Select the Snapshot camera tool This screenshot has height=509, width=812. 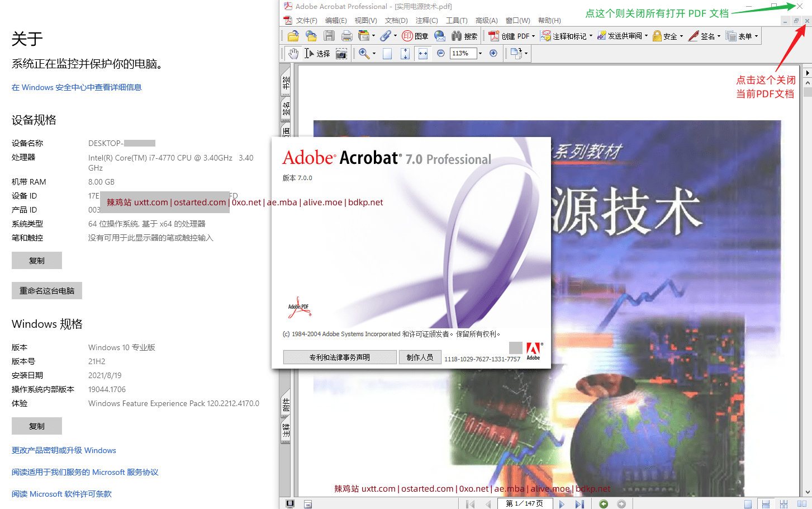pos(341,53)
